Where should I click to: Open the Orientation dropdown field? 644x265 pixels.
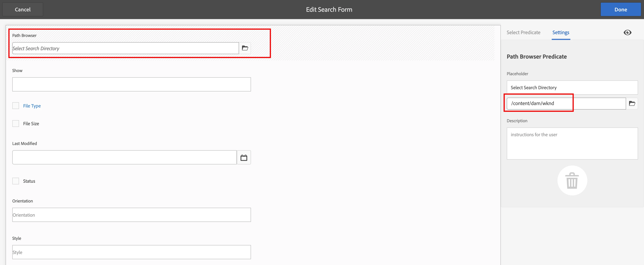tap(131, 215)
